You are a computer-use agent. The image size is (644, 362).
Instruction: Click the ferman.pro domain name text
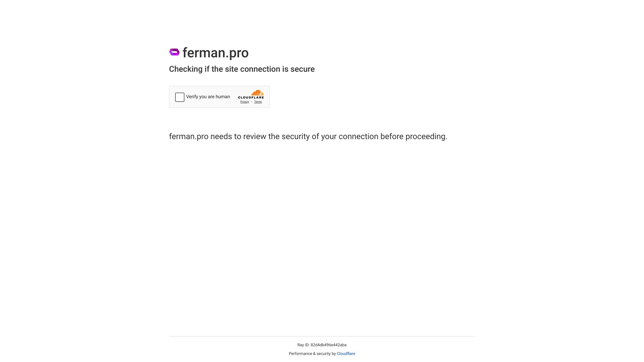tap(215, 53)
